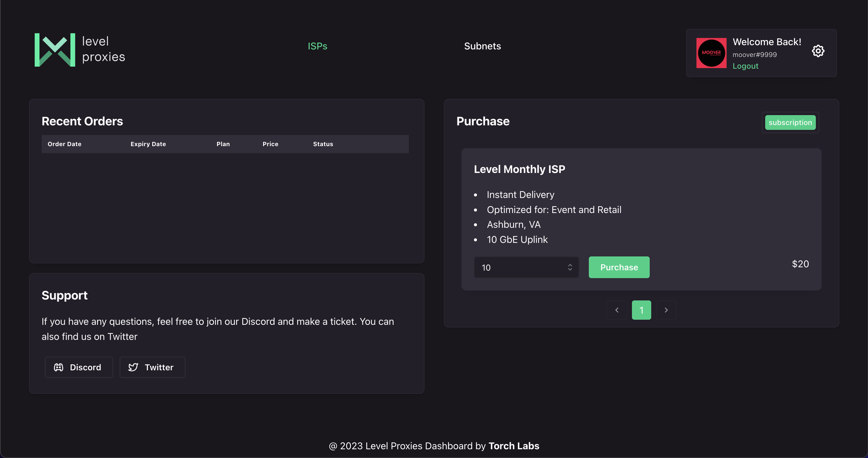The height and width of the screenshot is (458, 868).
Task: Click the Price column header
Action: 270,144
